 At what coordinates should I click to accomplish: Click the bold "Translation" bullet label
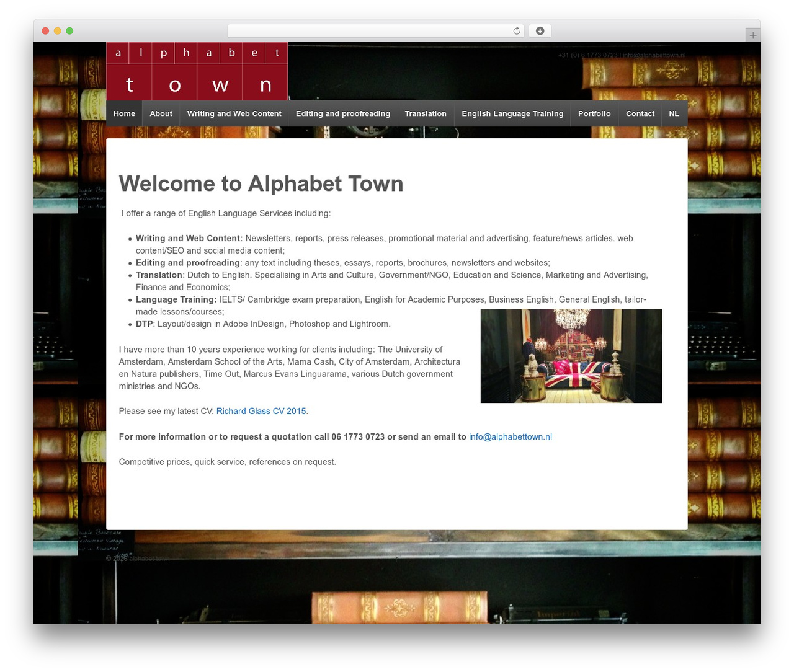coord(159,275)
